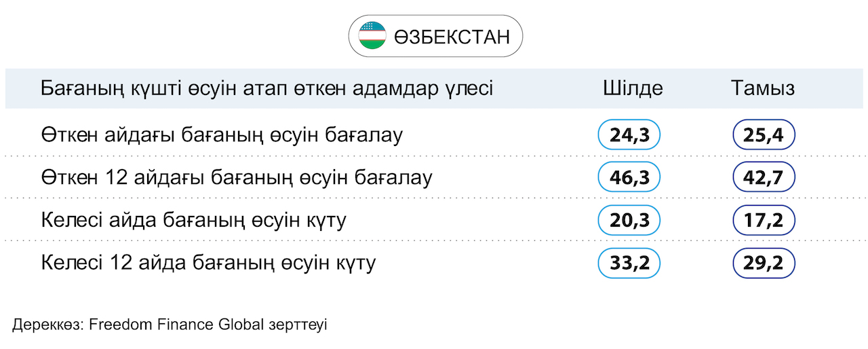
Task: Select row Өткен айдағы бағаның өсуін бағалау
Action: coord(434,135)
